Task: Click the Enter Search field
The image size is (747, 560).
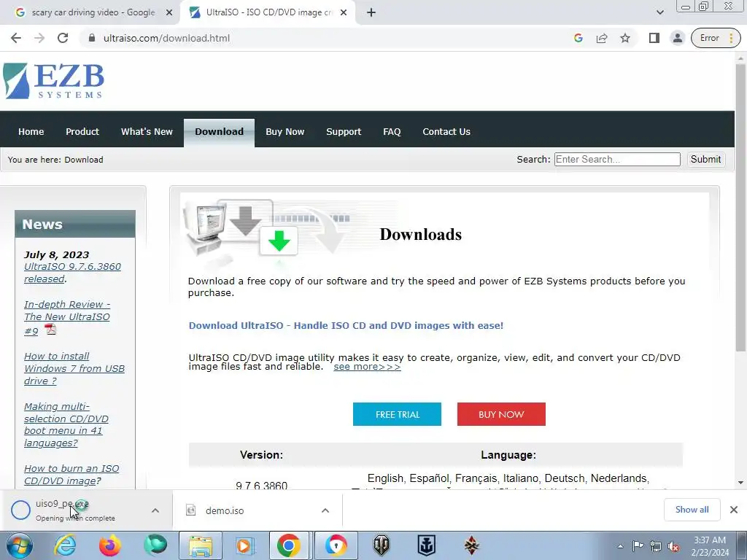Action: (617, 160)
